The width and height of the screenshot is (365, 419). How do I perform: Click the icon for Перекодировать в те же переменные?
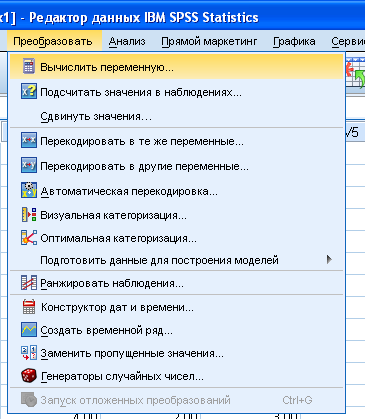click(x=29, y=140)
